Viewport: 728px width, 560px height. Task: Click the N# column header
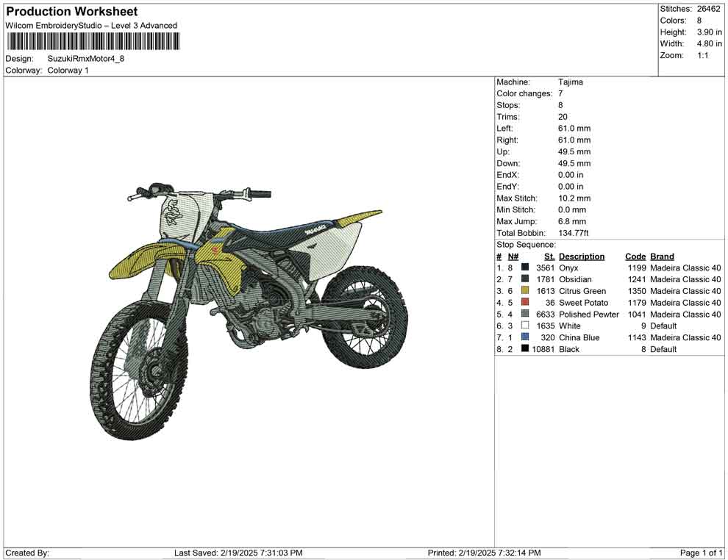[513, 256]
